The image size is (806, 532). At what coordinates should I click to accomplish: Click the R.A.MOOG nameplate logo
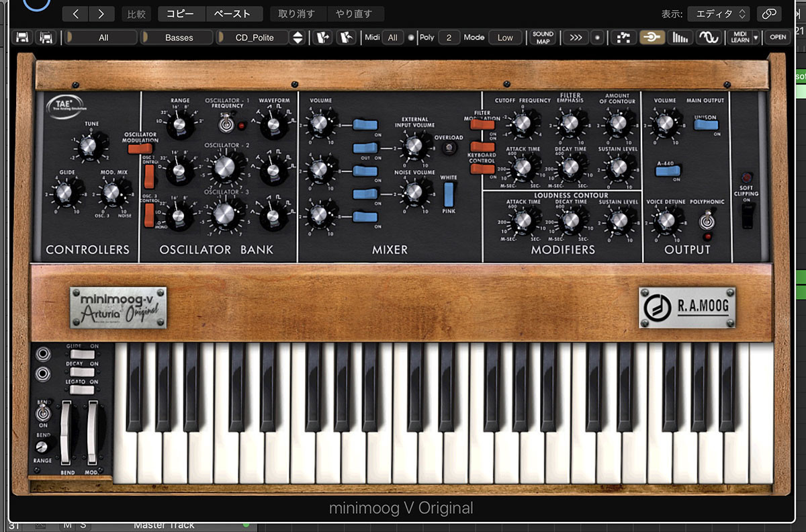(687, 307)
